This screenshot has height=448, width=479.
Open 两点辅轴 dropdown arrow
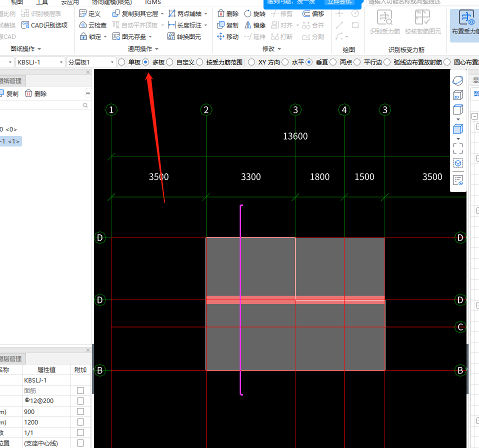pyautogui.click(x=206, y=13)
